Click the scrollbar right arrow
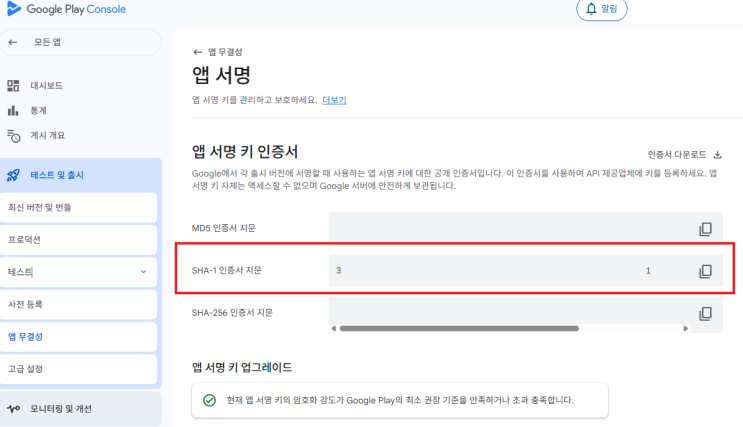The height and width of the screenshot is (427, 743). pyautogui.click(x=685, y=328)
